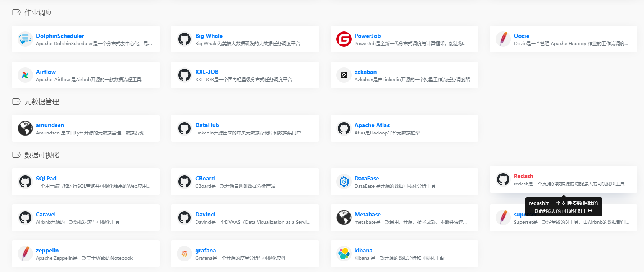The image size is (644, 272).
Task: Click the Apache-Airflow description text
Action: click(x=89, y=80)
